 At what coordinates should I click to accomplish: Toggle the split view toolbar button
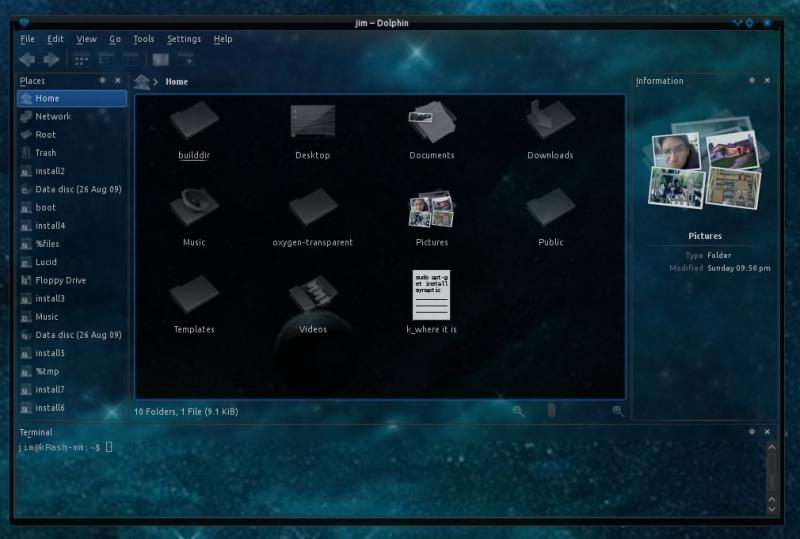click(x=184, y=60)
